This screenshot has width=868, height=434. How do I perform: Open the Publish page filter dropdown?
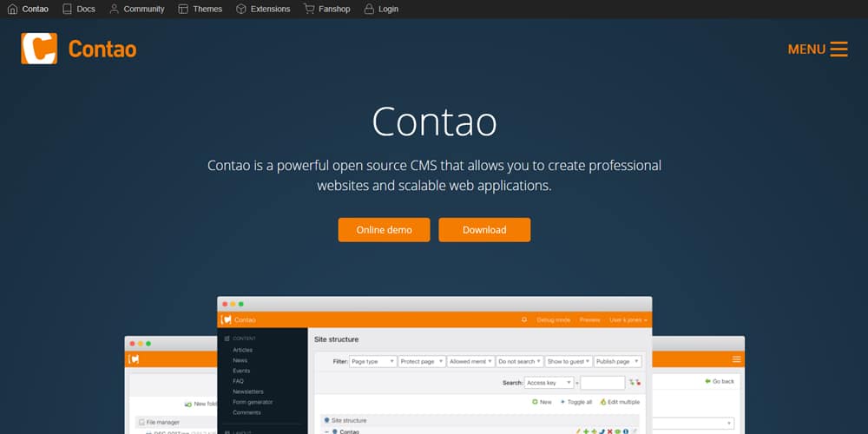pyautogui.click(x=618, y=361)
